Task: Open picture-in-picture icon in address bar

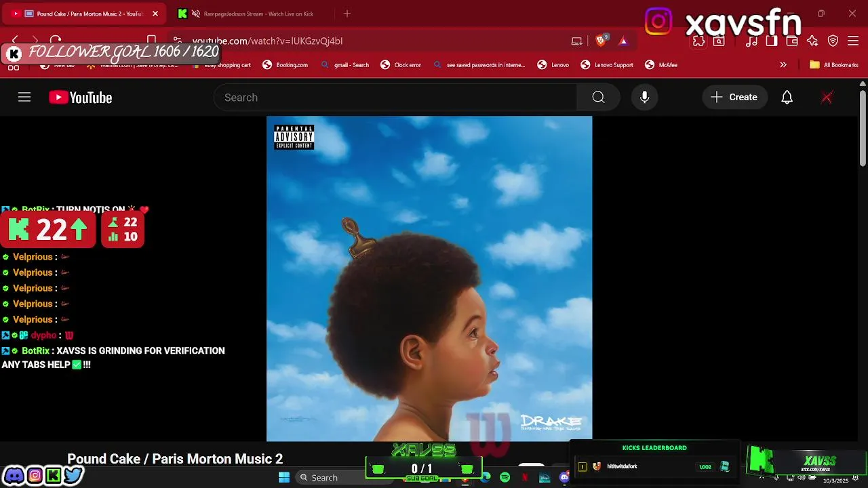Action: (577, 41)
